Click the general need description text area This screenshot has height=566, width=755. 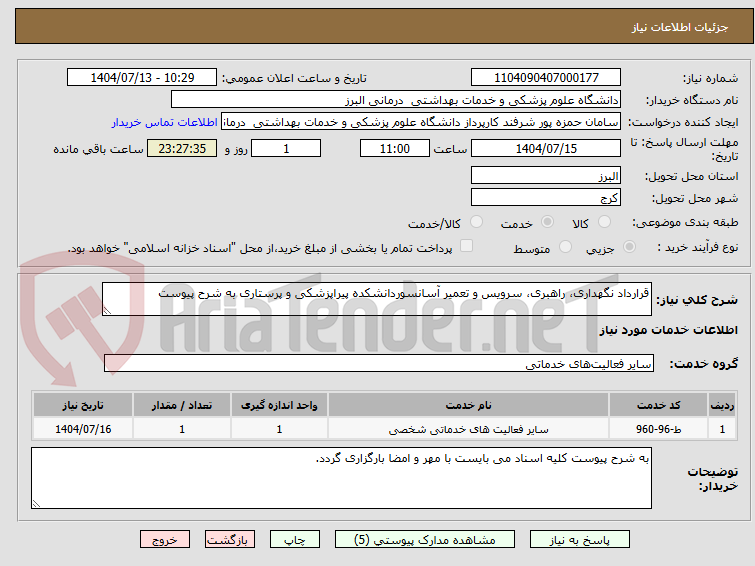coord(377,299)
